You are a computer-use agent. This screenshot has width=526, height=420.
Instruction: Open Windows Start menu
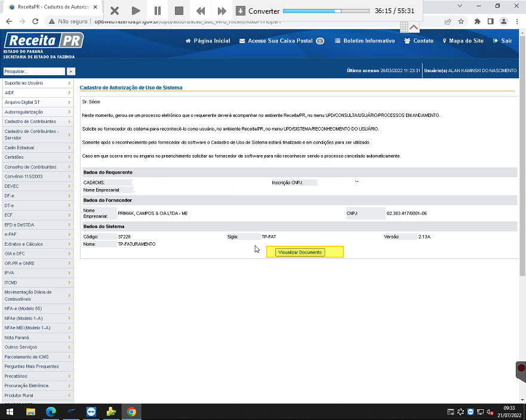[x=10, y=412]
